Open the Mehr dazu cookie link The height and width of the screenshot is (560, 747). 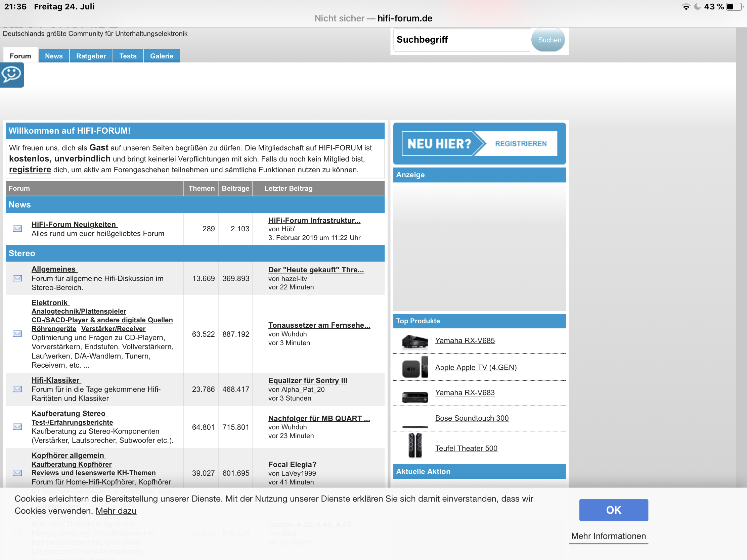pyautogui.click(x=116, y=511)
